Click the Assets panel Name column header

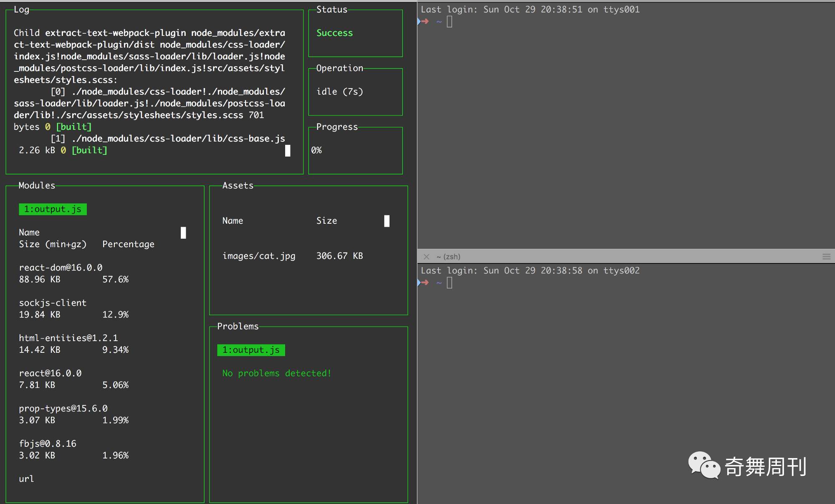(x=232, y=220)
